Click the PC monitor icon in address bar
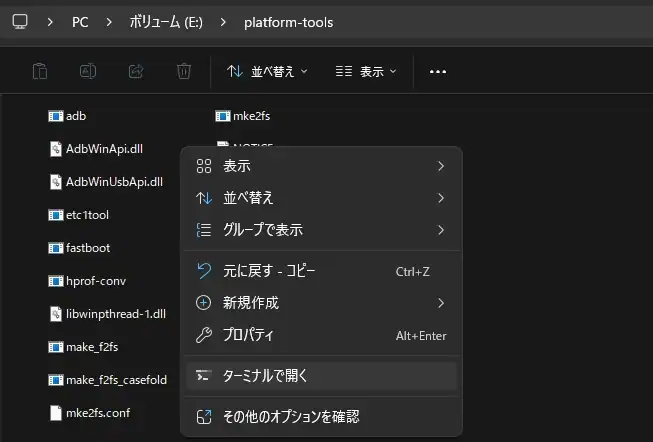 click(x=20, y=21)
